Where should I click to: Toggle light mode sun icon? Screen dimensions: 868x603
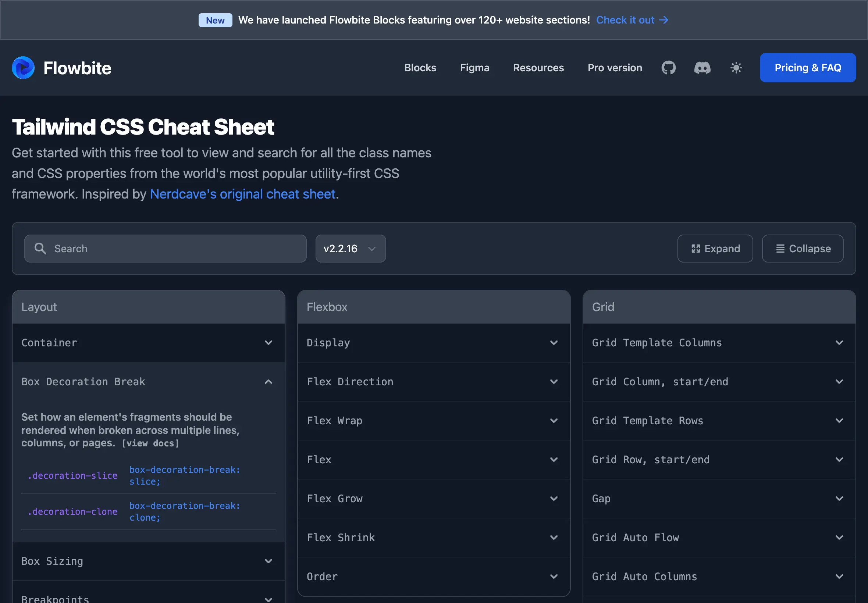click(736, 68)
